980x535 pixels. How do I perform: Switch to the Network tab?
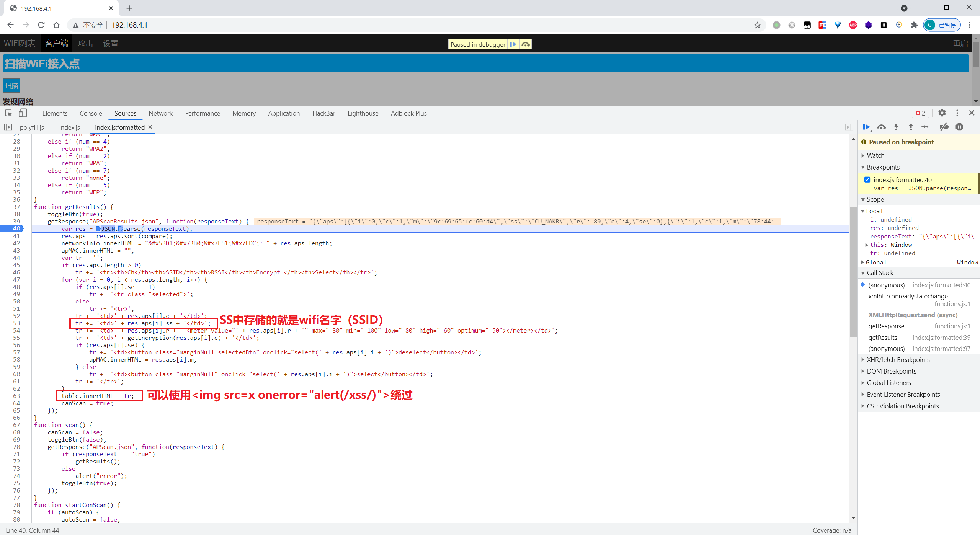(160, 113)
